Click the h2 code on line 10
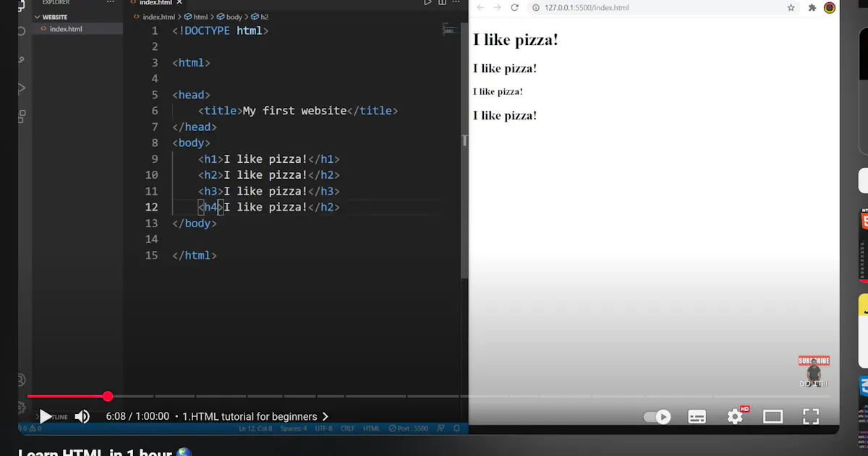Viewport: 868px width, 456px height. point(269,175)
